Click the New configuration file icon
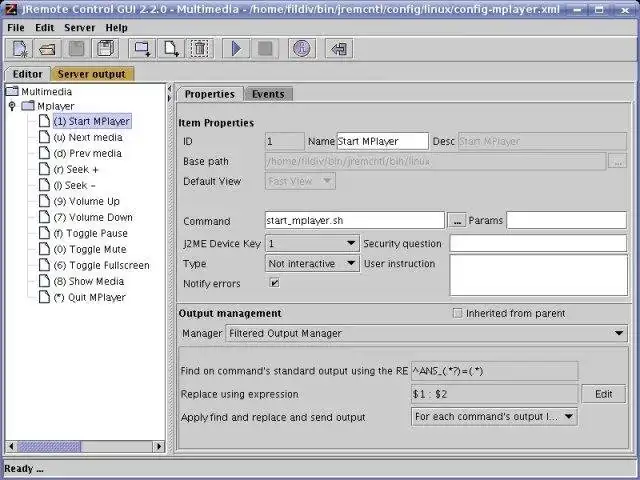Viewport: 640px width, 480px height. 20,49
